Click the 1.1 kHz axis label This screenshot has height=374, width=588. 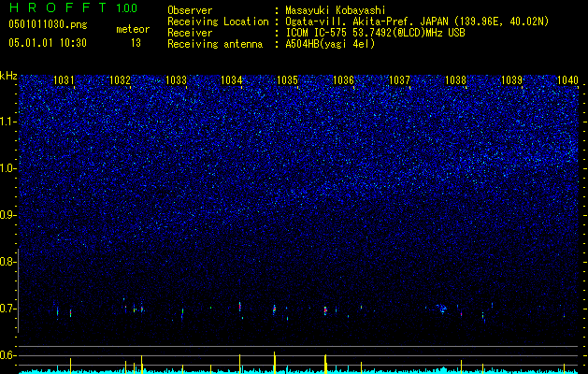coord(7,122)
